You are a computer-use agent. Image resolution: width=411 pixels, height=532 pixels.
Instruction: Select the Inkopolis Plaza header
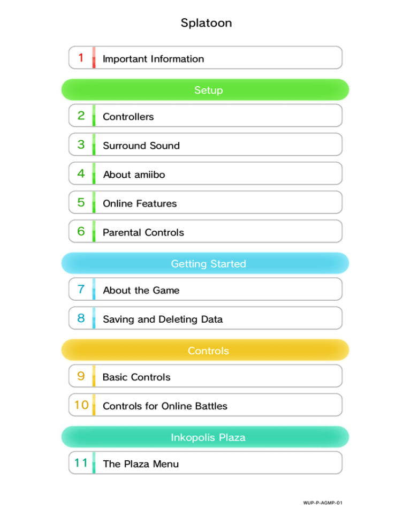(x=205, y=437)
